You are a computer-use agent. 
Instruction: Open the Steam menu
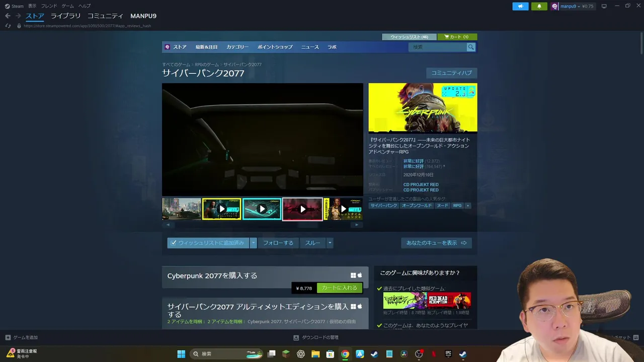tap(14, 6)
